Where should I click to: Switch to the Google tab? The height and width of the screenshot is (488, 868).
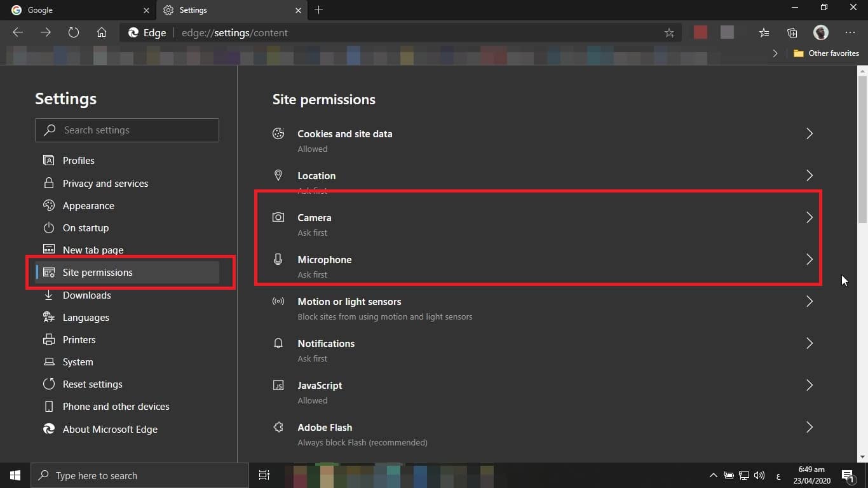76,10
